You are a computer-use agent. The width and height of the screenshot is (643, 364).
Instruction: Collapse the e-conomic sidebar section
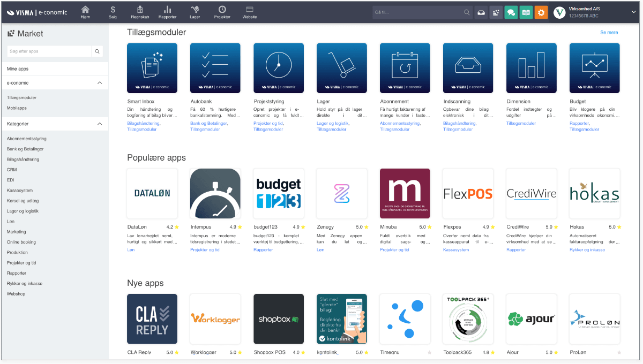[x=100, y=83]
